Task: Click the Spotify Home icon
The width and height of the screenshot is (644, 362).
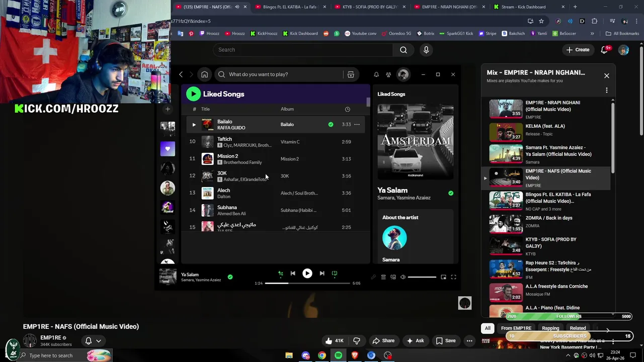Action: point(204,74)
